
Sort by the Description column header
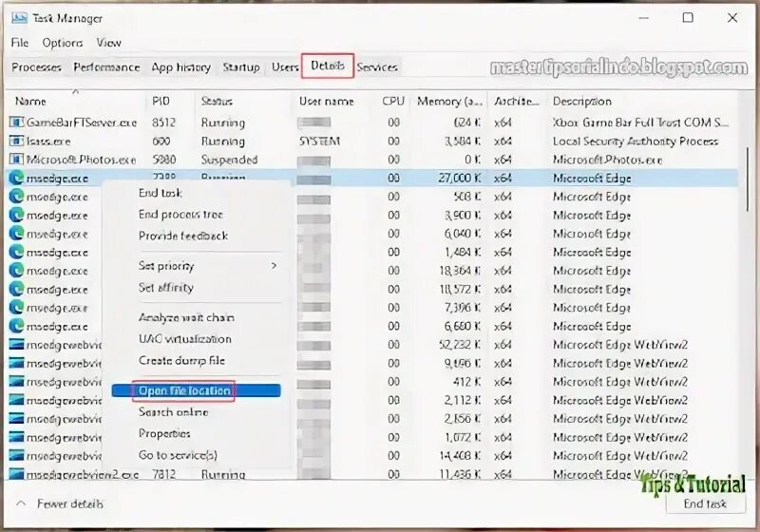[582, 102]
